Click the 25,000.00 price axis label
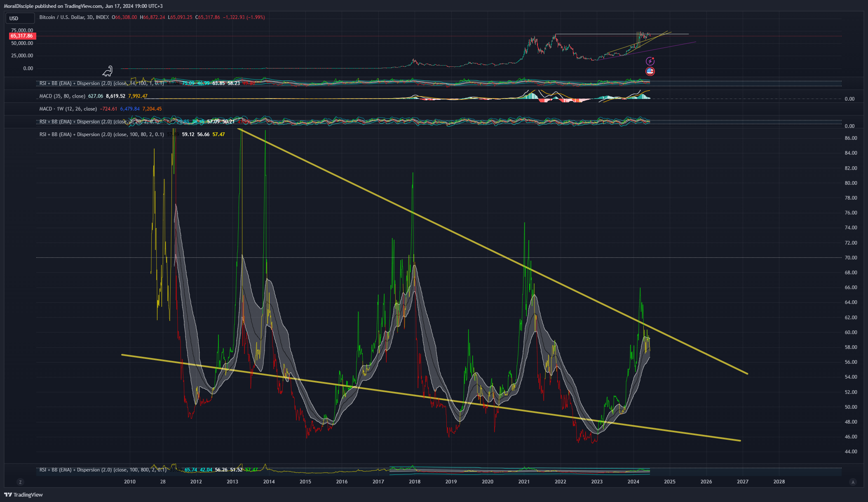This screenshot has width=868, height=502. [22, 56]
